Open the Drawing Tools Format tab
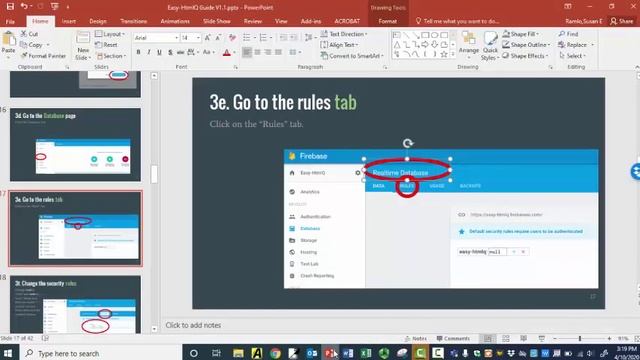This screenshot has height=360, width=640. (387, 21)
